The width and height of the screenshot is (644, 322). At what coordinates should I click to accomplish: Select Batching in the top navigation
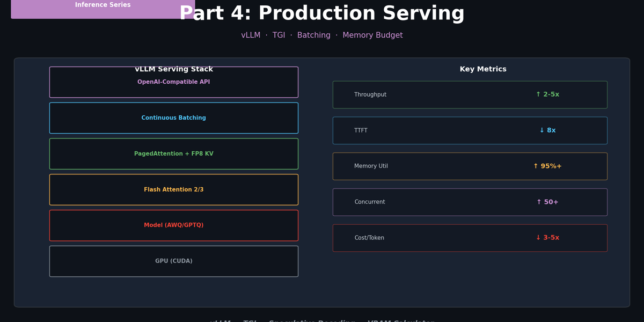click(314, 35)
